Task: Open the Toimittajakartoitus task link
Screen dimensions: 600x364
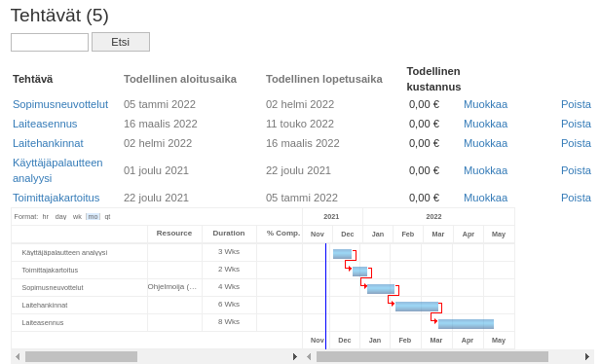Action: pos(56,198)
